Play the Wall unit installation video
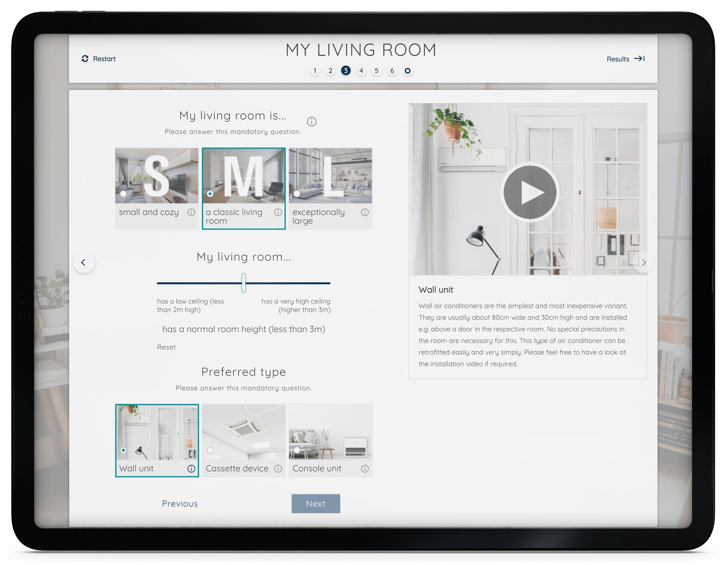The height and width of the screenshot is (565, 728). point(530,192)
